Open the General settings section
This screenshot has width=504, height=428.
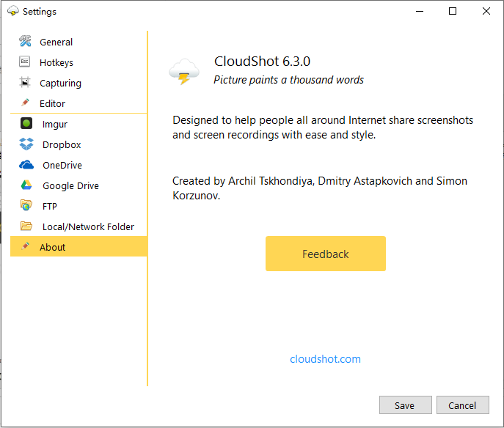click(x=56, y=43)
